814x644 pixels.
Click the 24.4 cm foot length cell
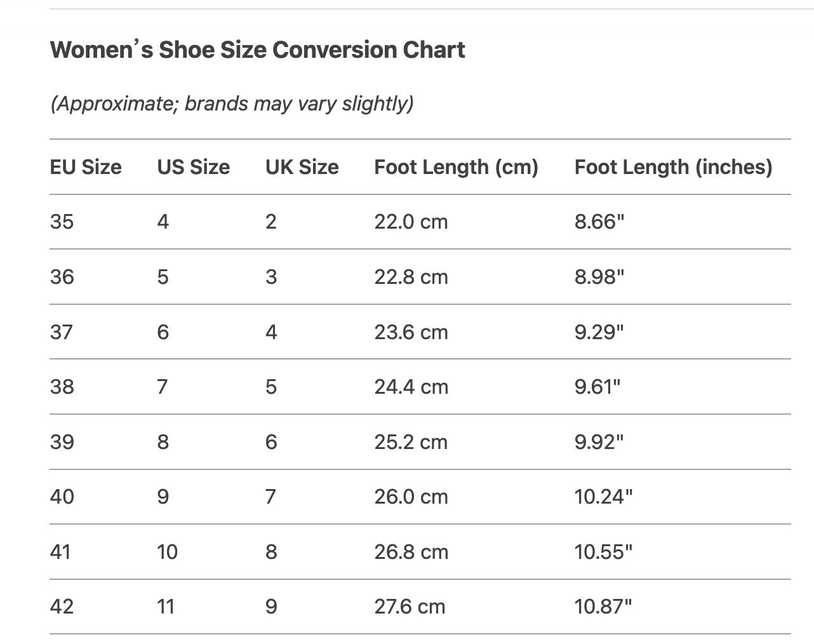(x=411, y=387)
